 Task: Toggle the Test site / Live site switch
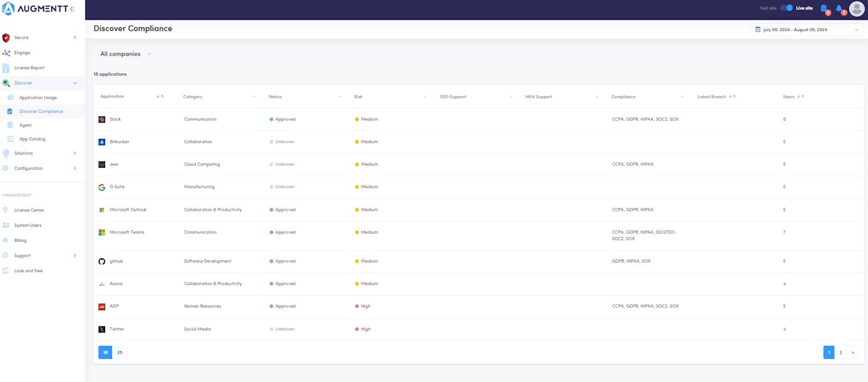pos(786,8)
